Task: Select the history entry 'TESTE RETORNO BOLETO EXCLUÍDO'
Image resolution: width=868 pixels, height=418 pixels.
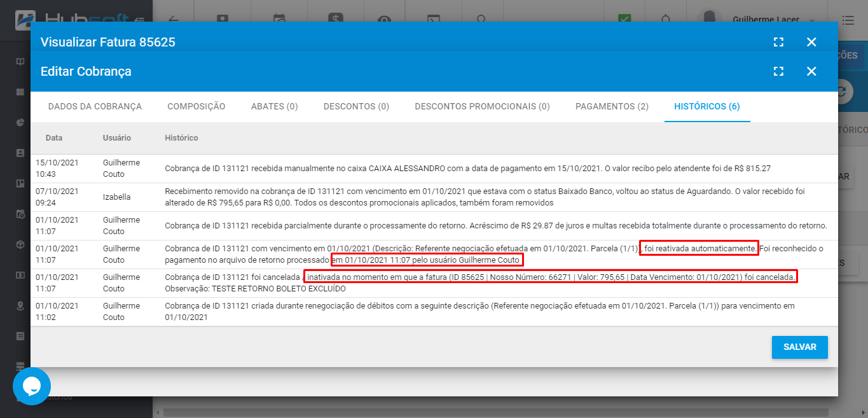Action: pyautogui.click(x=480, y=283)
